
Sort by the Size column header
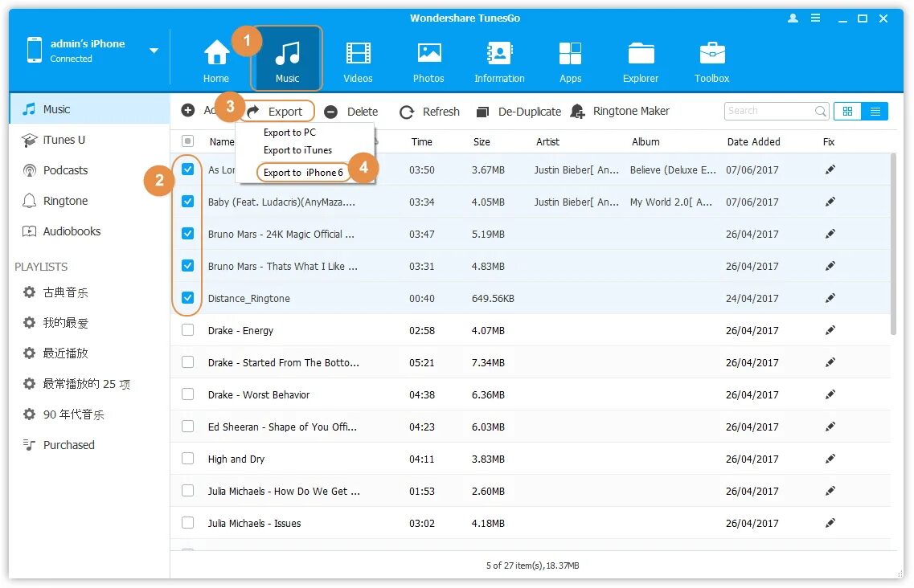[482, 141]
